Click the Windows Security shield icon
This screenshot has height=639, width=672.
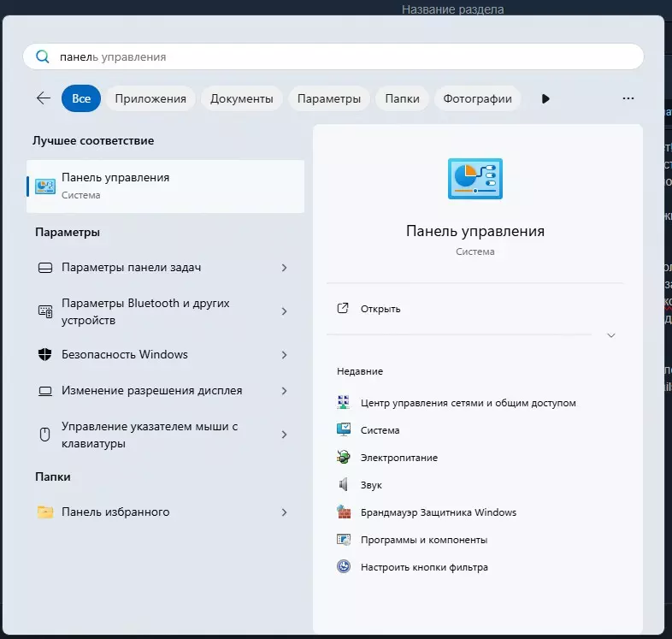(45, 355)
